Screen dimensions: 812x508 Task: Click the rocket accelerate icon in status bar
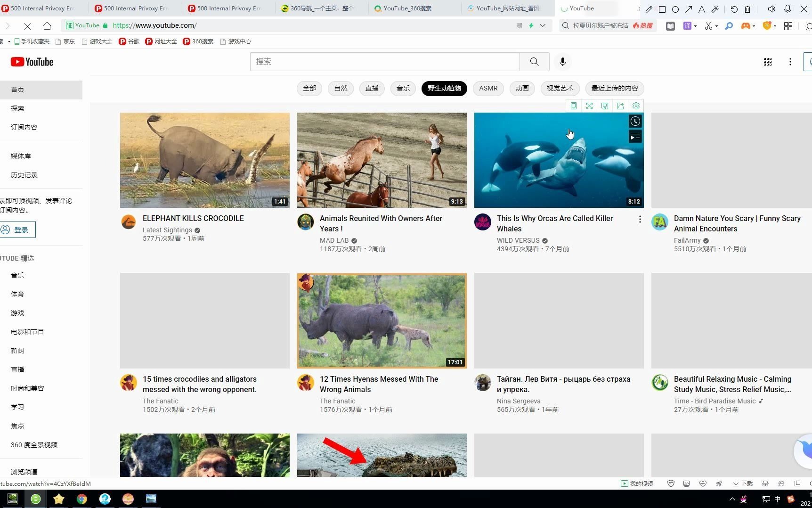point(719,483)
